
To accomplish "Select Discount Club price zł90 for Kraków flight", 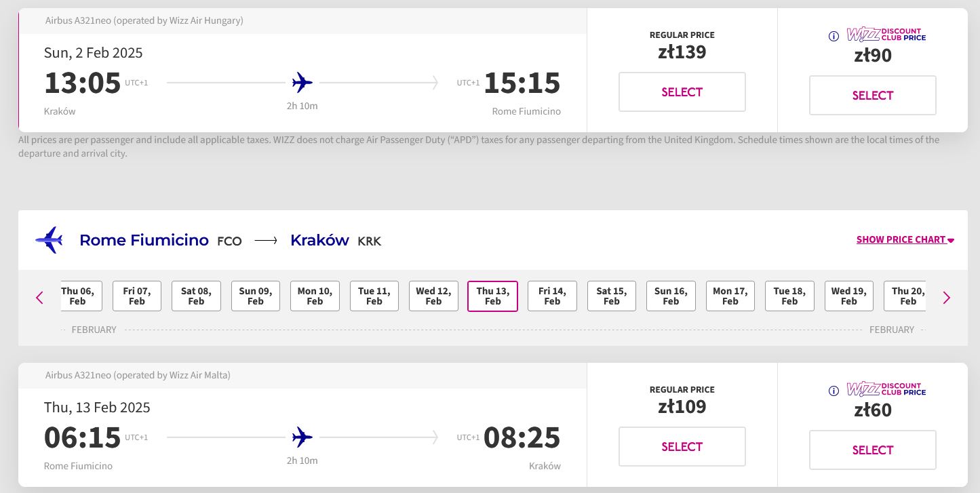I will (x=872, y=96).
